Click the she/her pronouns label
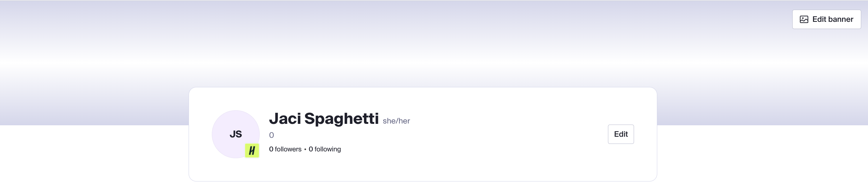Screen dimensions: 868x189 396,121
